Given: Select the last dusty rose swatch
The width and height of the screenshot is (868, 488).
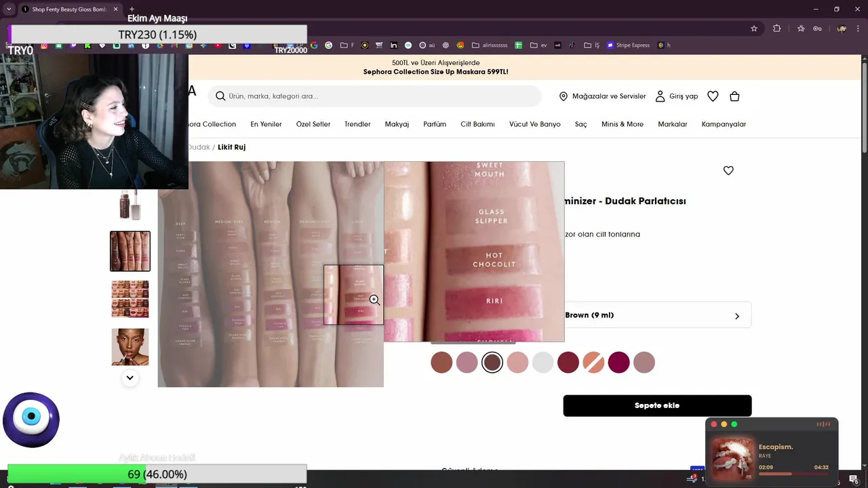Looking at the screenshot, I should click(x=644, y=363).
